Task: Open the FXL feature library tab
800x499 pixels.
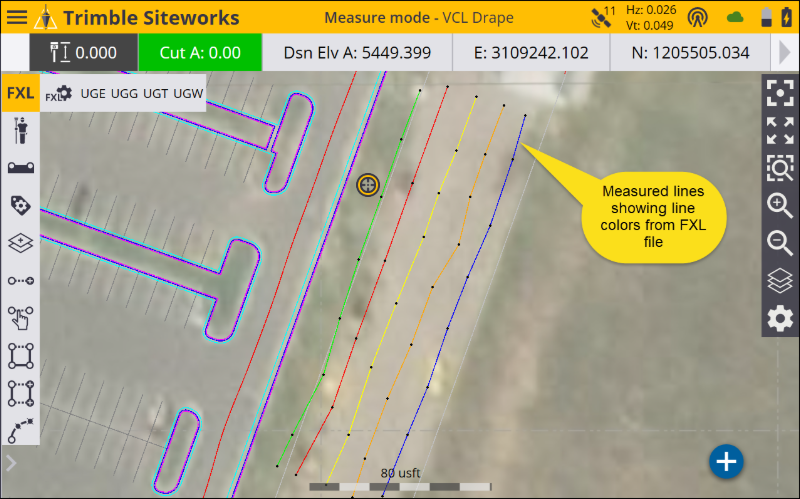Action: coord(20,93)
